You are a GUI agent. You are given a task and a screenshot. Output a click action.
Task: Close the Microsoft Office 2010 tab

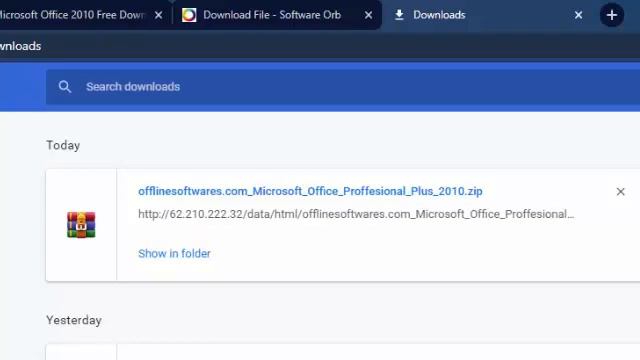[159, 16]
